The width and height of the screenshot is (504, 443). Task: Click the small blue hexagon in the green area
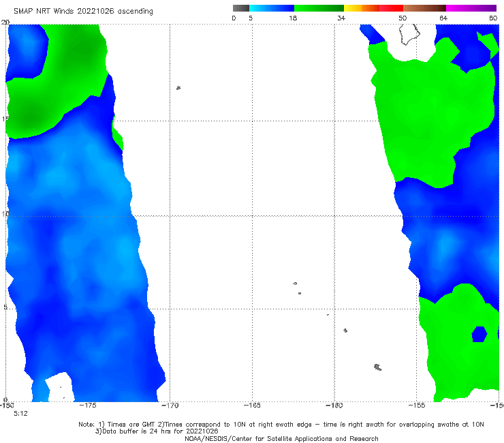click(x=479, y=334)
